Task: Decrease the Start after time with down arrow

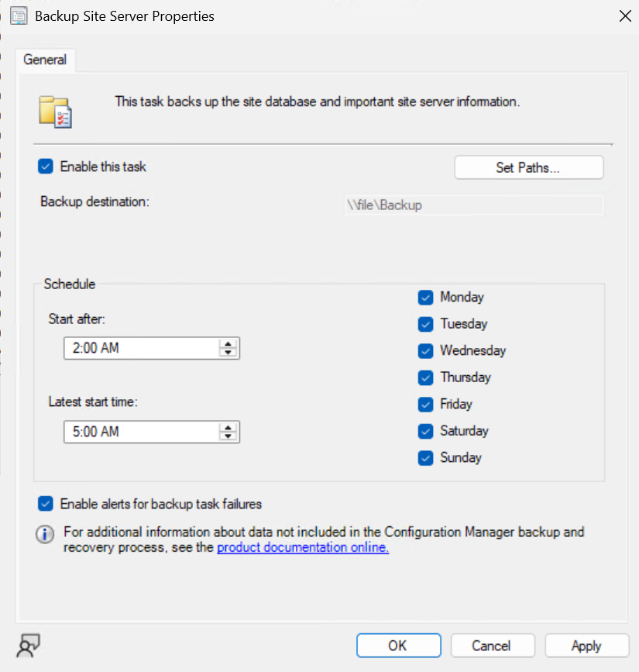Action: coord(228,353)
